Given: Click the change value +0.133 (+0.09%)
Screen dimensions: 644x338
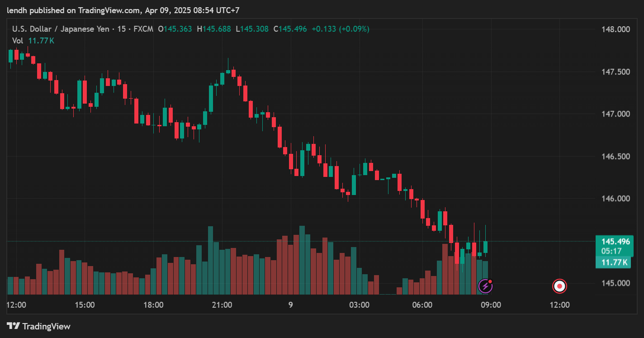Looking at the screenshot, I should pos(341,29).
